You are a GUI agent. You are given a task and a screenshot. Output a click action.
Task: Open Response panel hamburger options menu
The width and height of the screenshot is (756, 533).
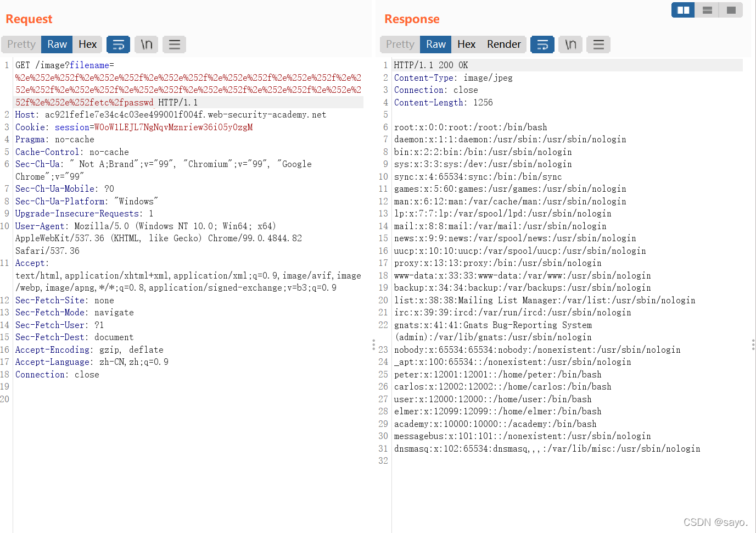598,45
